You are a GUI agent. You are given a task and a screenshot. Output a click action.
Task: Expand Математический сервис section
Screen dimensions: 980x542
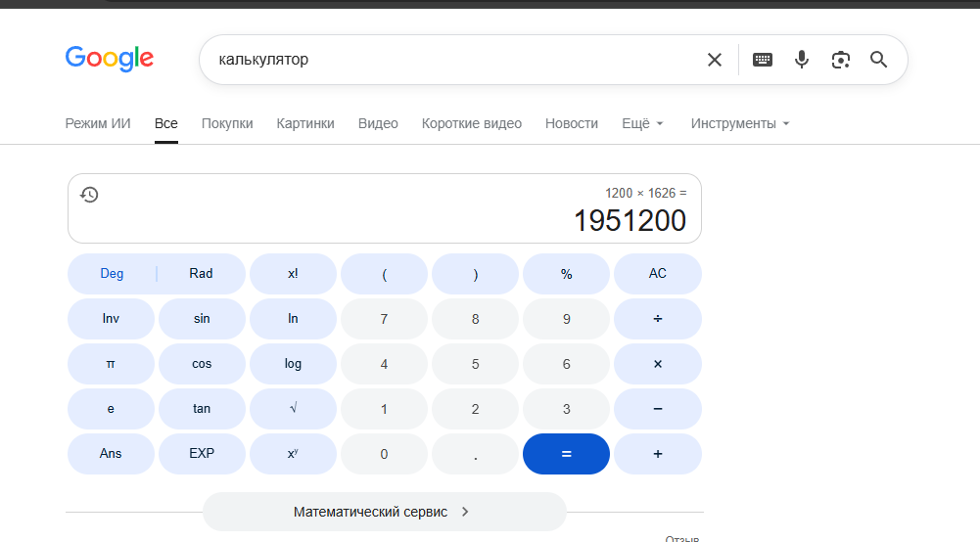(385, 512)
